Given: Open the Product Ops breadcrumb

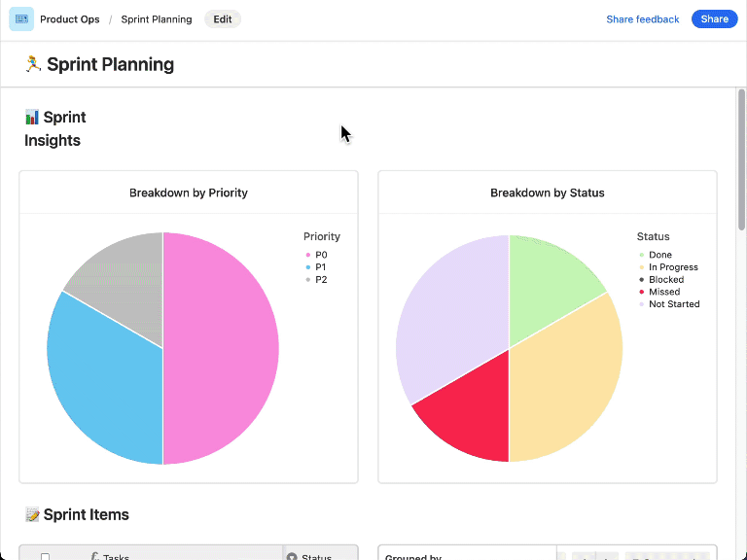Looking at the screenshot, I should click(70, 19).
